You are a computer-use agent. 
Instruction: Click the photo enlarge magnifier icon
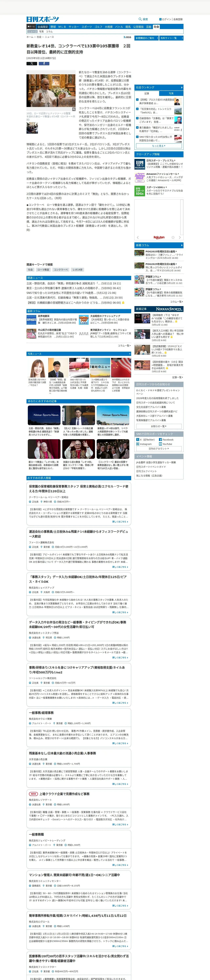[74, 109]
